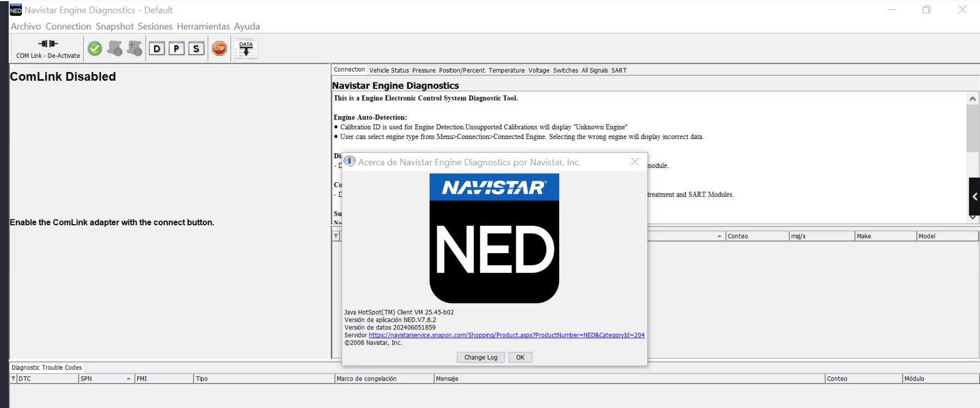Click the Change Log button

click(481, 357)
